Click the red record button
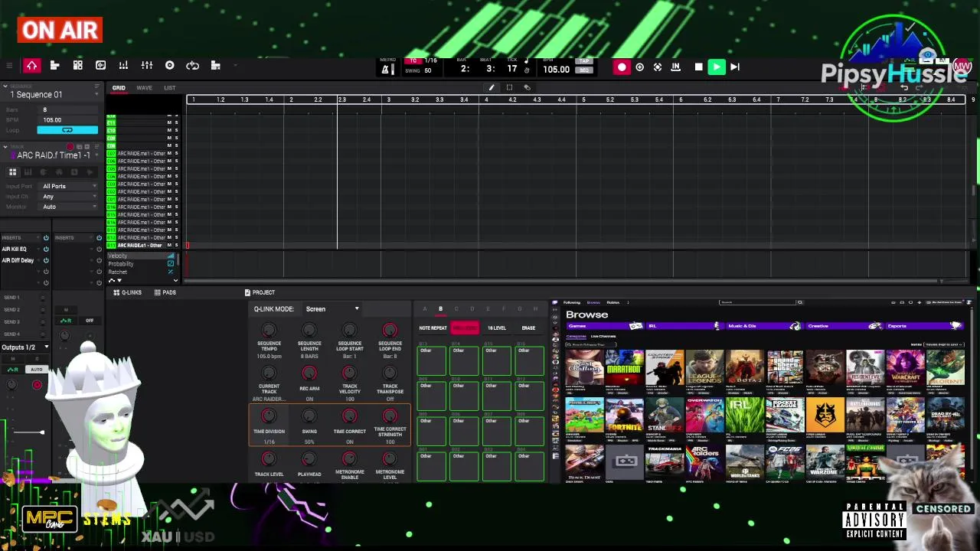This screenshot has height=551, width=980. tap(621, 67)
